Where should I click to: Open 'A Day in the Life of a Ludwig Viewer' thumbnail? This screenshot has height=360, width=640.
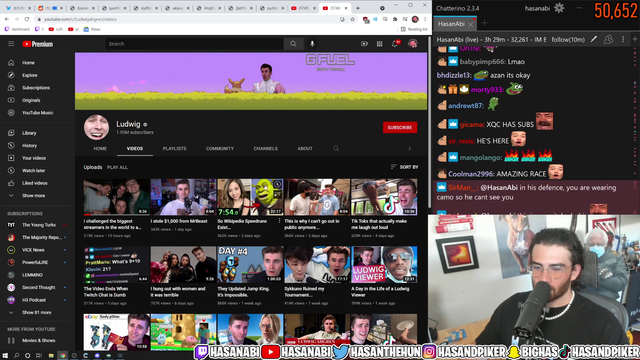pyautogui.click(x=384, y=264)
